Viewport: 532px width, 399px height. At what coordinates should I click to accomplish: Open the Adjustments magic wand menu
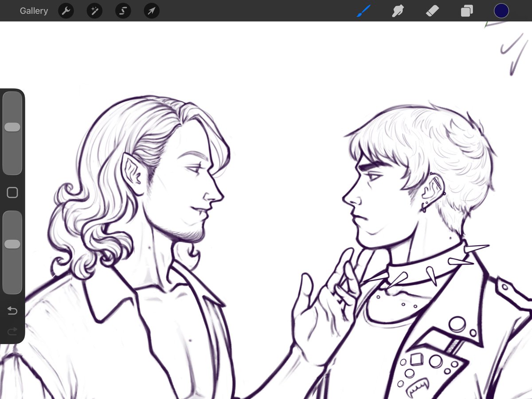pos(94,11)
